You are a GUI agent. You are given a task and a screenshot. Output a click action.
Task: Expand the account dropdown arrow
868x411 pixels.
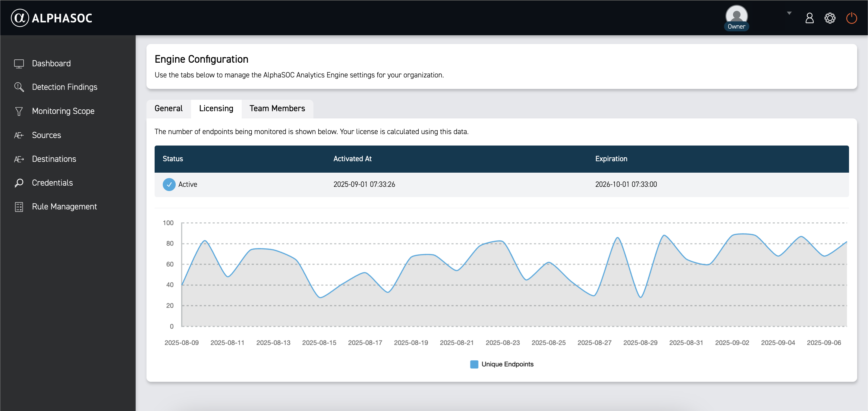(x=789, y=13)
